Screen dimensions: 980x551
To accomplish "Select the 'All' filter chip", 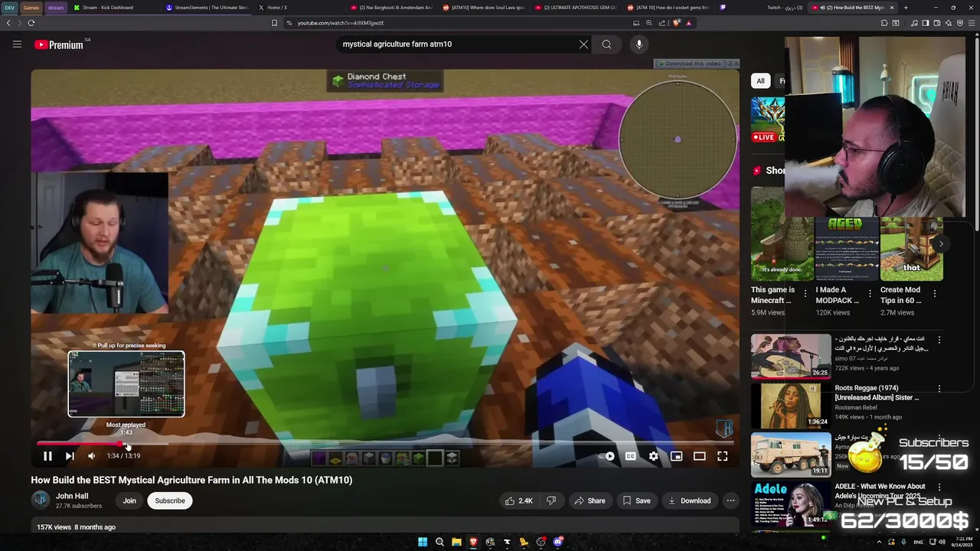I will (760, 80).
